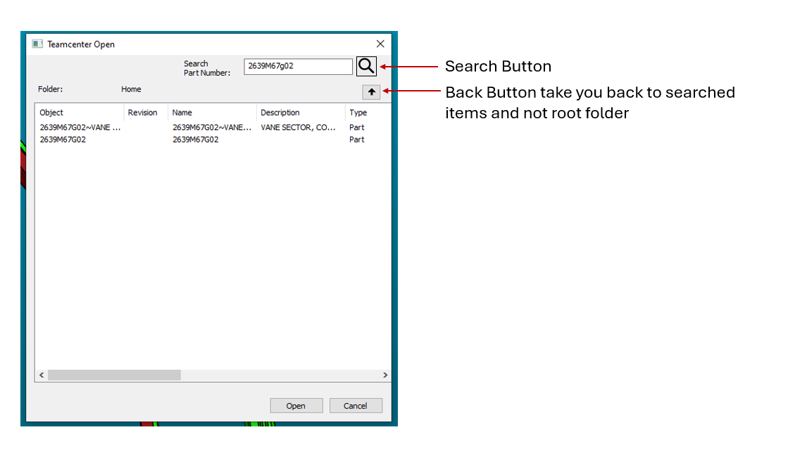Viewport: 807px width, 456px height.
Task: Click the Search Part Number input field
Action: pyautogui.click(x=298, y=66)
